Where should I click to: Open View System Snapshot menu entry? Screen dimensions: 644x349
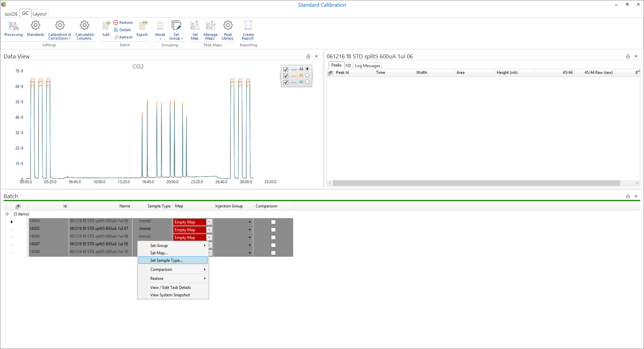pos(170,295)
